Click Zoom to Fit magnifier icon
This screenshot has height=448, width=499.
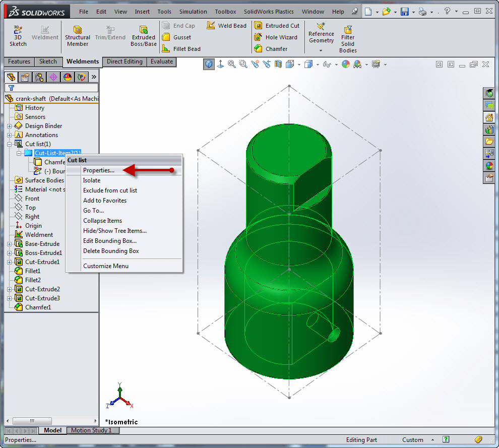click(x=232, y=65)
